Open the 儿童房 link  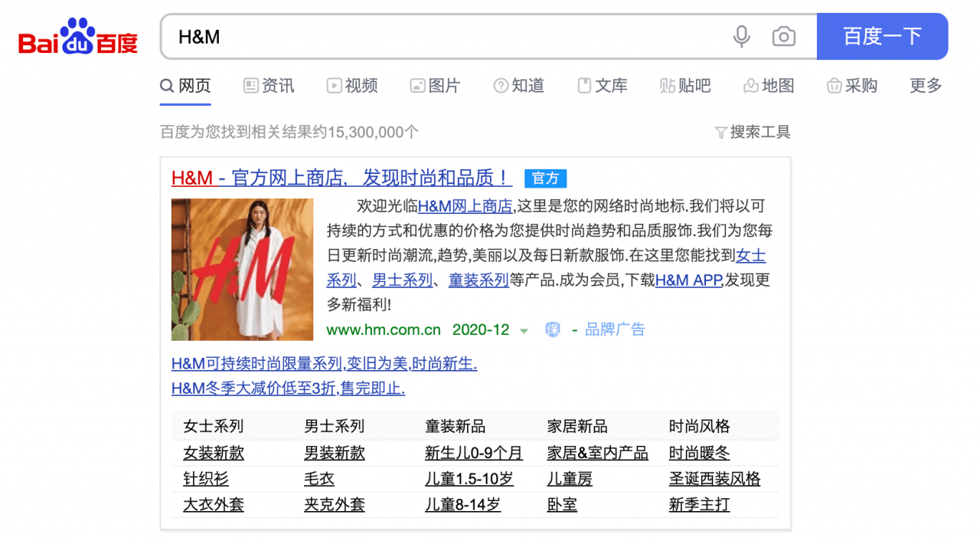[570, 479]
